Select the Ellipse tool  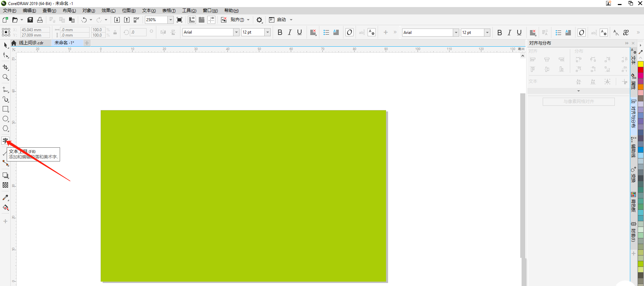[5, 119]
